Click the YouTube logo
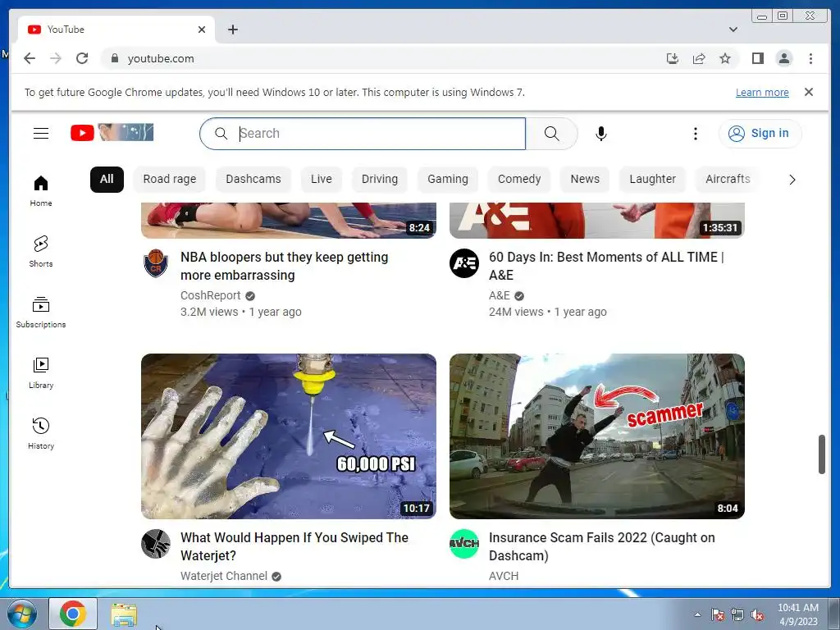 tap(112, 133)
